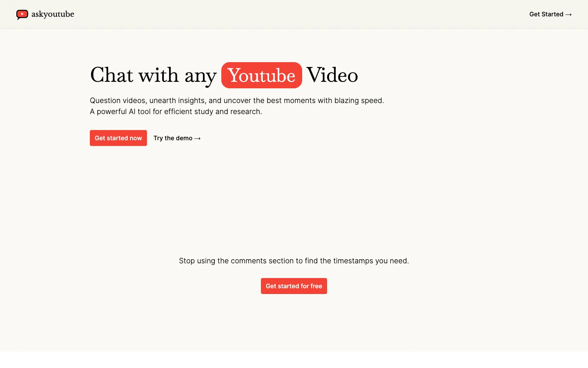The image size is (588, 368).
Task: Click the red Youtube highlighted word
Action: tap(262, 75)
